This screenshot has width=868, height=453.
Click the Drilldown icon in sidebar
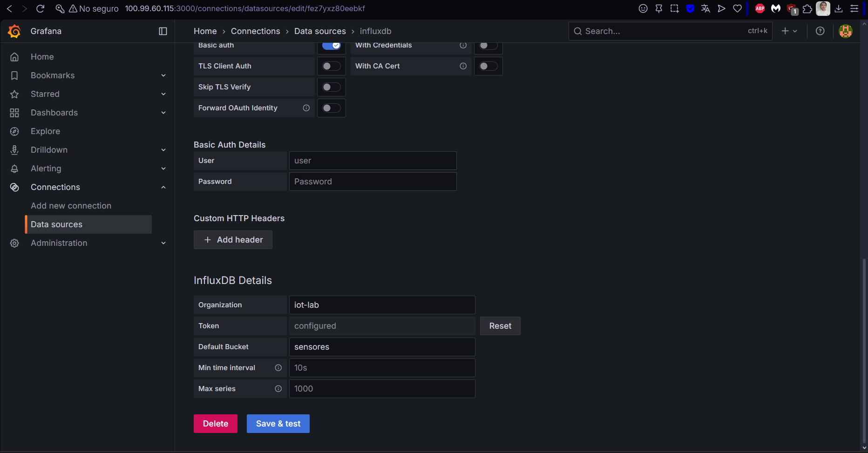pos(14,150)
